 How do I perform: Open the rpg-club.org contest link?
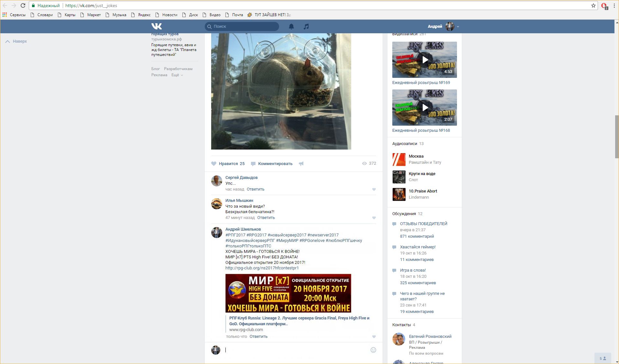262,268
